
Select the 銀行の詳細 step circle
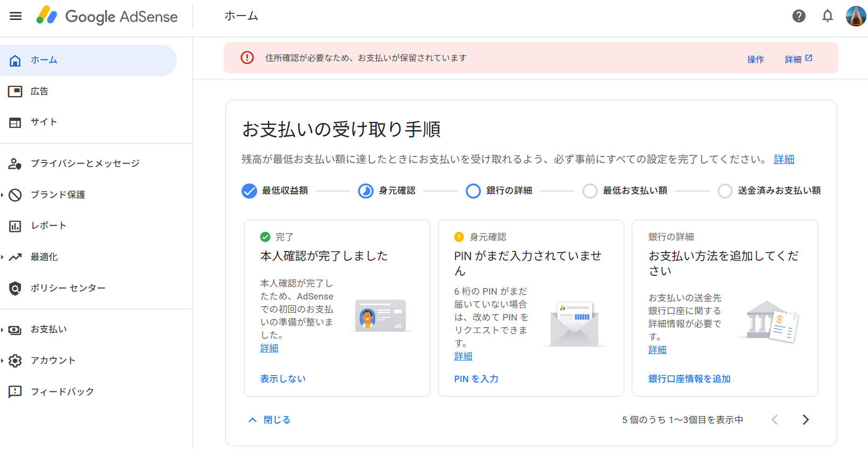[x=473, y=191]
